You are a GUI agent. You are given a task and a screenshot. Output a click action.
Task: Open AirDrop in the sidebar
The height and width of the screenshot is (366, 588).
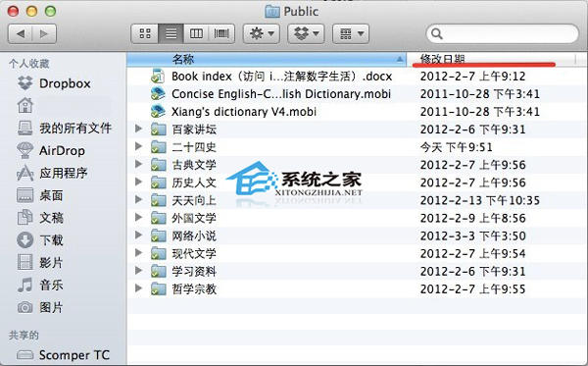pos(51,150)
